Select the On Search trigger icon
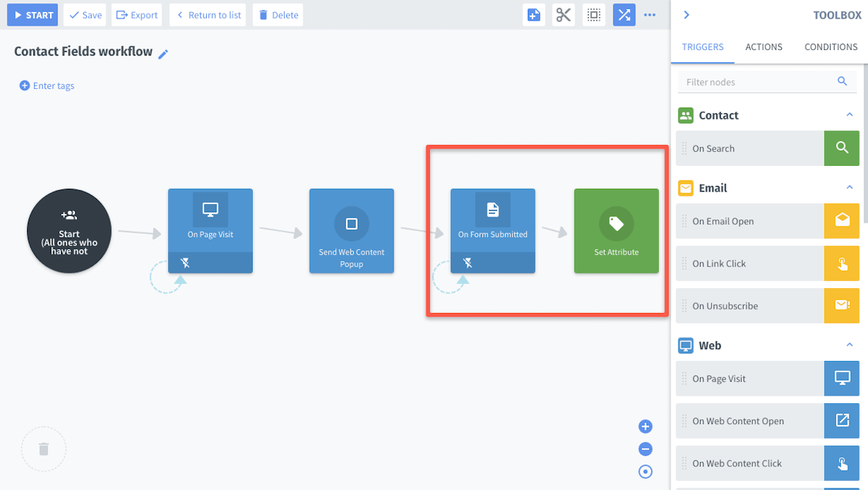This screenshot has height=490, width=868. [x=842, y=148]
